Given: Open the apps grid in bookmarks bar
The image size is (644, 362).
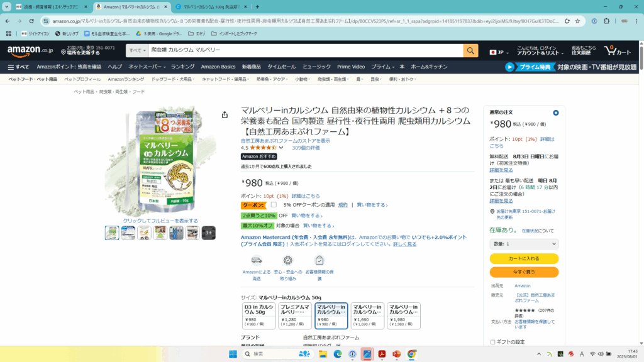Looking at the screenshot, I should coord(9,34).
